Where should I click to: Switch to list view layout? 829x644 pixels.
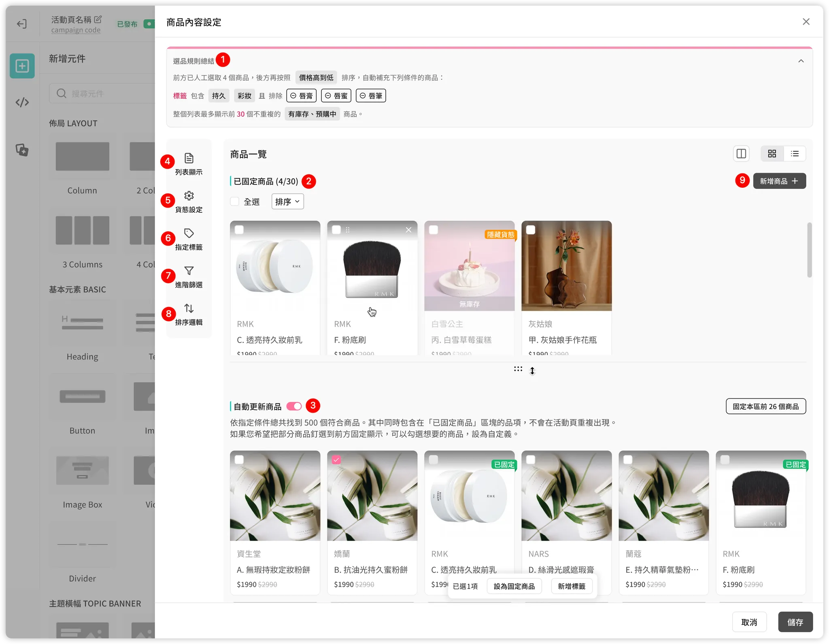(x=795, y=154)
